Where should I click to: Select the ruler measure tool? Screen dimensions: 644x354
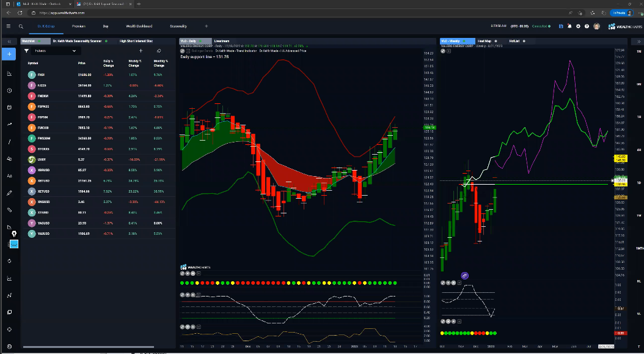point(9,210)
